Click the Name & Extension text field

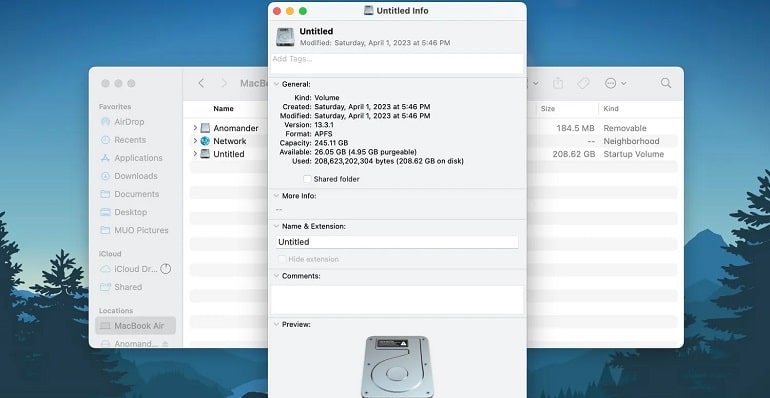pyautogui.click(x=397, y=242)
